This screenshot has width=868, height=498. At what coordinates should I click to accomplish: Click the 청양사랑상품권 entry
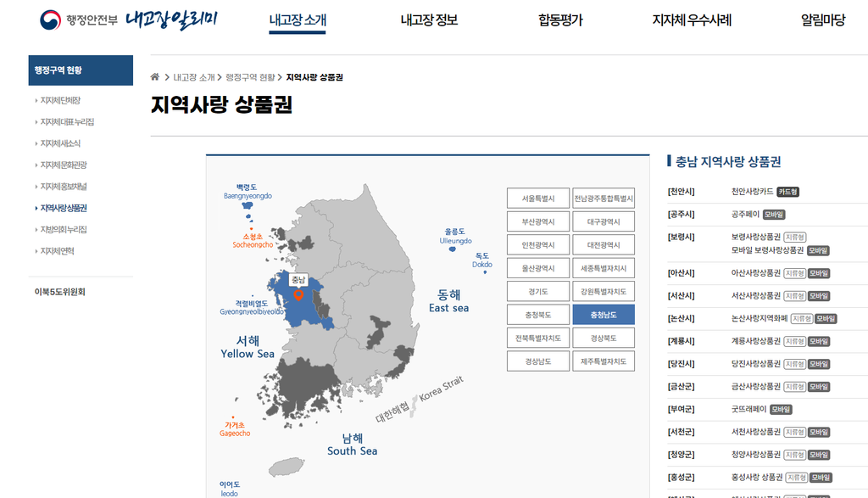click(x=755, y=455)
